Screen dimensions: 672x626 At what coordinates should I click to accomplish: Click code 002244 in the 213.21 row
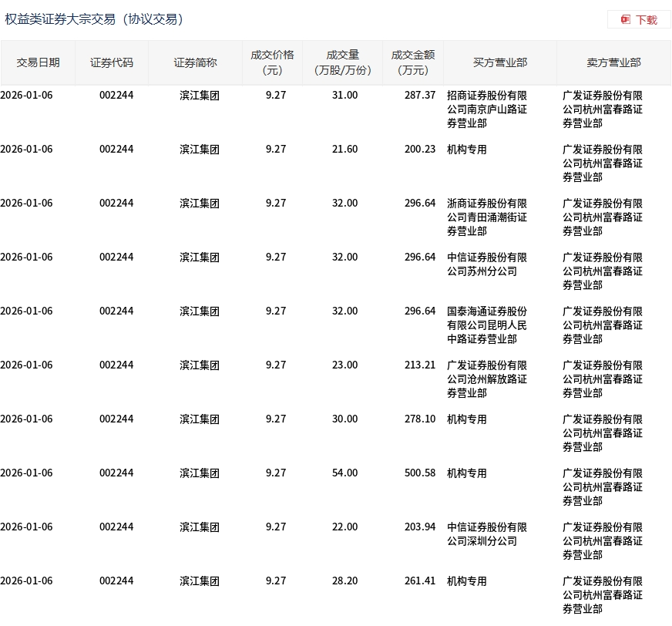pos(116,365)
